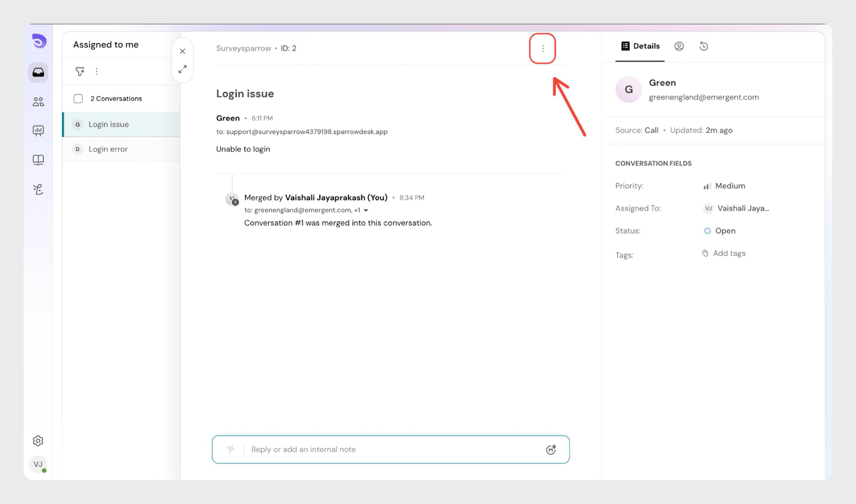Expand conversation panel with arrows icon
Screen dimensions: 856x504
click(x=182, y=70)
